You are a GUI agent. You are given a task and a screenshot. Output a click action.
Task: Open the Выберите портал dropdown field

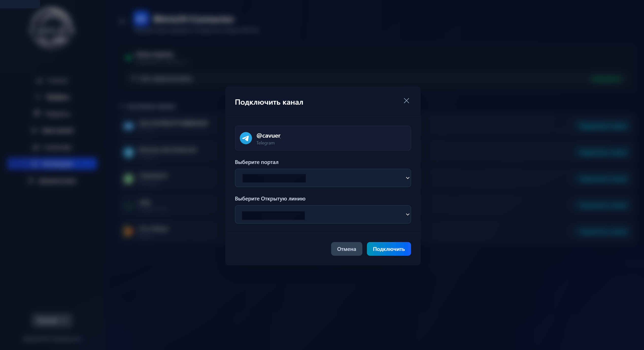(323, 178)
